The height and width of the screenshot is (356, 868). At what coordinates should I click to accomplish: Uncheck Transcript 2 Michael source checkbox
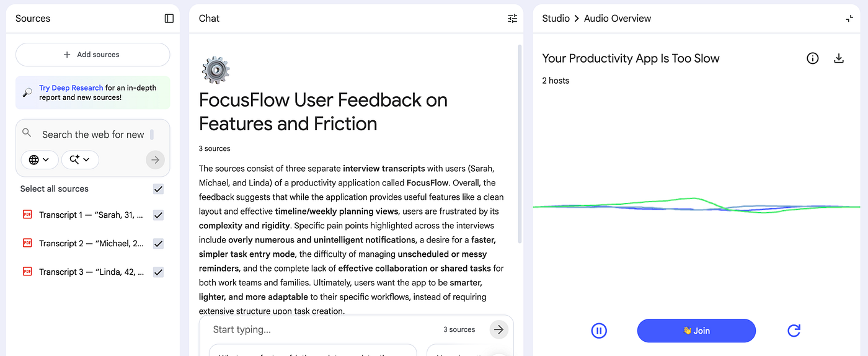158,244
